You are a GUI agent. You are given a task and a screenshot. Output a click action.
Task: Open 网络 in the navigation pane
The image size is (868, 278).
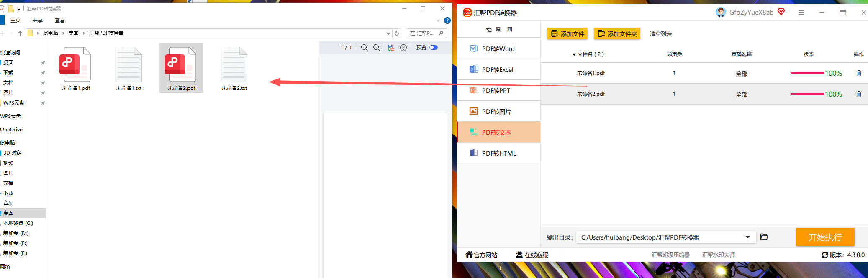pos(5,267)
